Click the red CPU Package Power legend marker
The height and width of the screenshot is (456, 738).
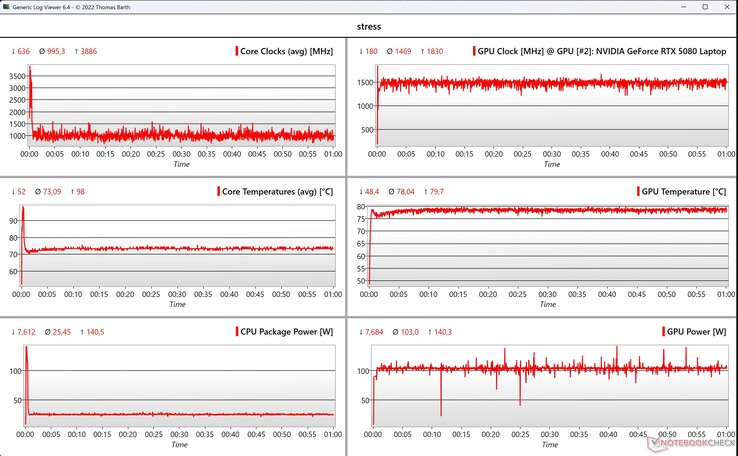[x=236, y=331]
